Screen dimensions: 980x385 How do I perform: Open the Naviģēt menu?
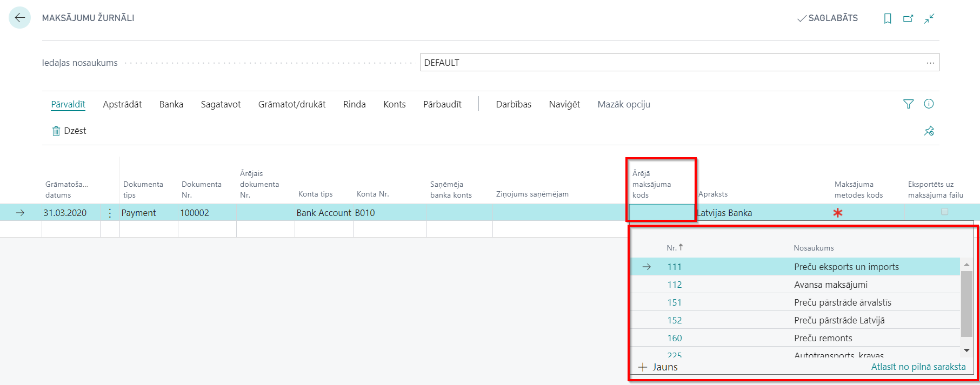tap(564, 104)
